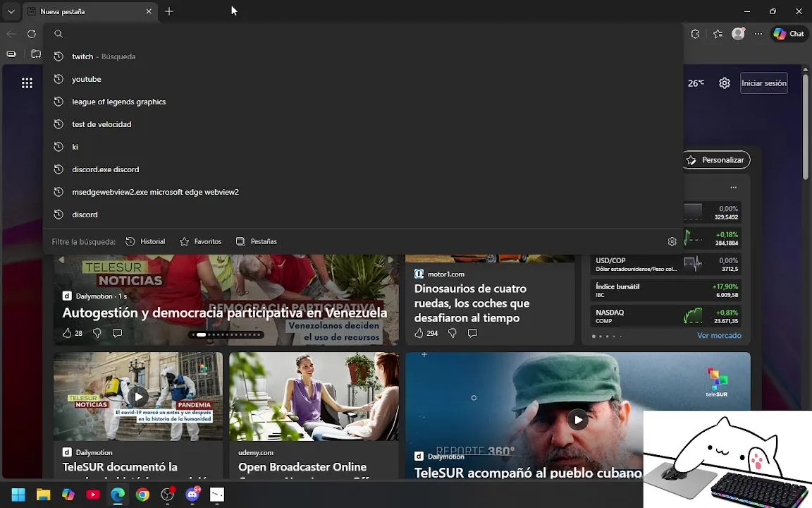Open comments on the Dinosaurios article
Viewport: 812px width, 508px height.
pyautogui.click(x=472, y=333)
